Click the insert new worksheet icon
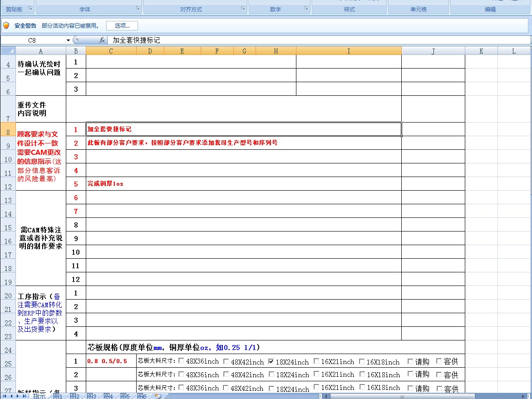The width and height of the screenshot is (532, 399). [158, 396]
